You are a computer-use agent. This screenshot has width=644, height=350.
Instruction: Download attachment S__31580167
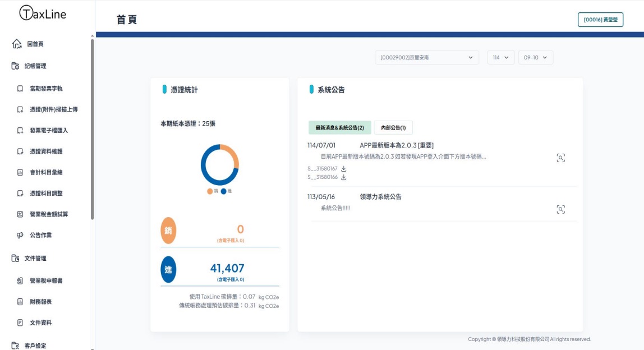click(x=344, y=169)
